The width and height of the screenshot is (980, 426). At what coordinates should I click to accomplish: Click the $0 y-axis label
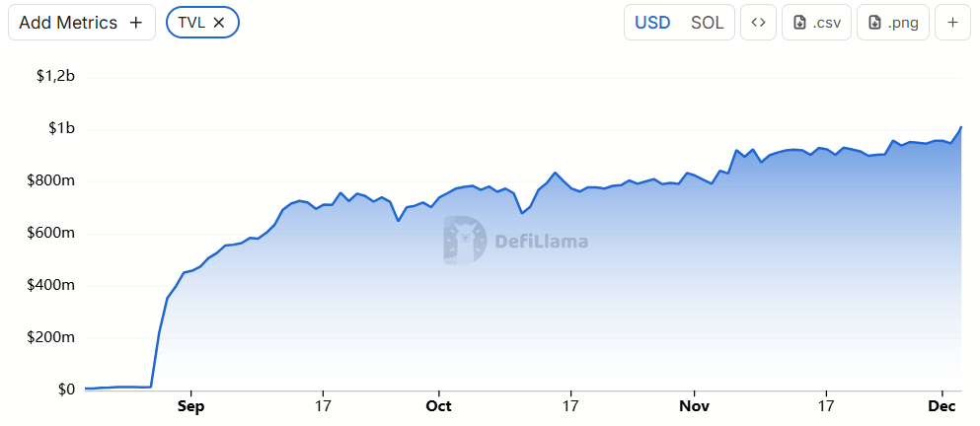tap(66, 390)
